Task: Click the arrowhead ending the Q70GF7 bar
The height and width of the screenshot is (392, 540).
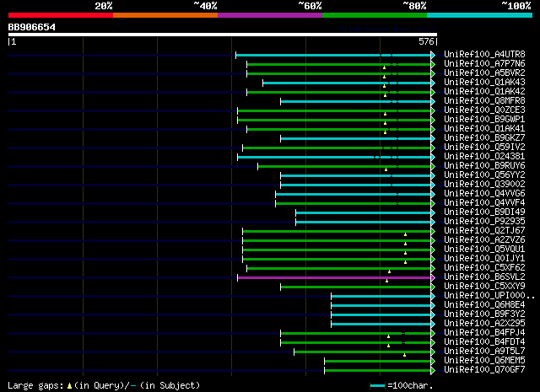Action: (433, 371)
